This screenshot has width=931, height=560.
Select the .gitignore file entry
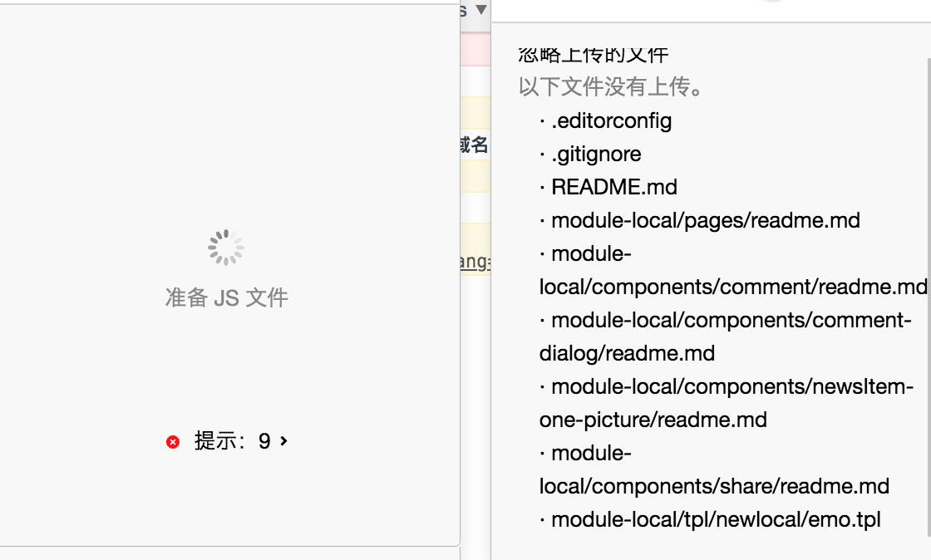click(596, 154)
